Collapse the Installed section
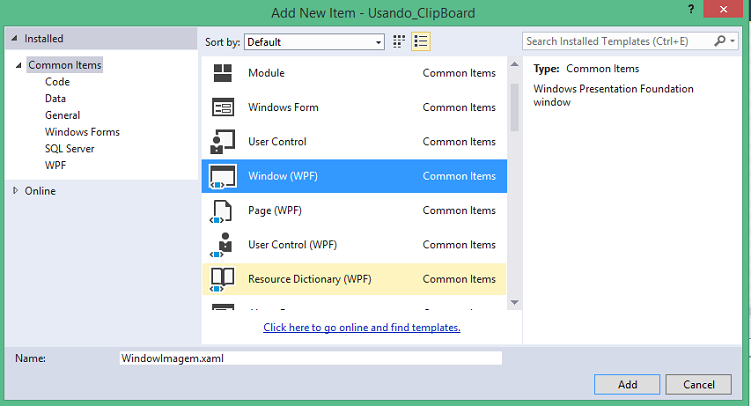751x406 pixels. click(x=14, y=38)
